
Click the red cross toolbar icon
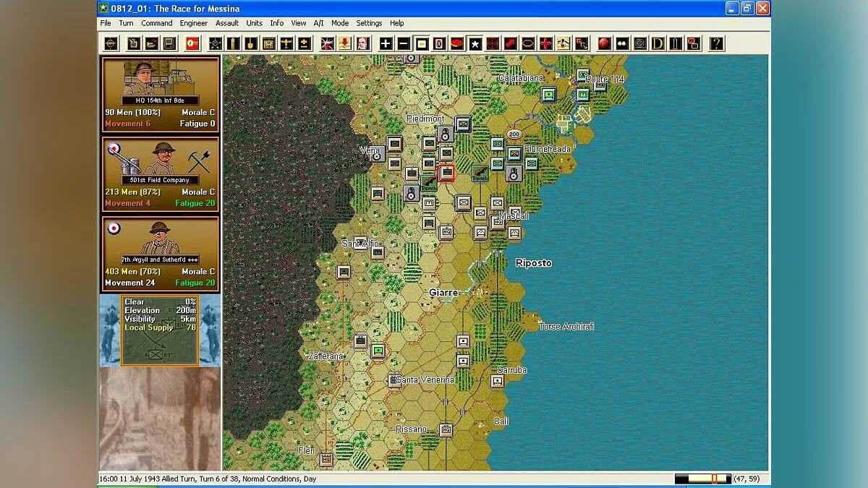pyautogui.click(x=545, y=43)
